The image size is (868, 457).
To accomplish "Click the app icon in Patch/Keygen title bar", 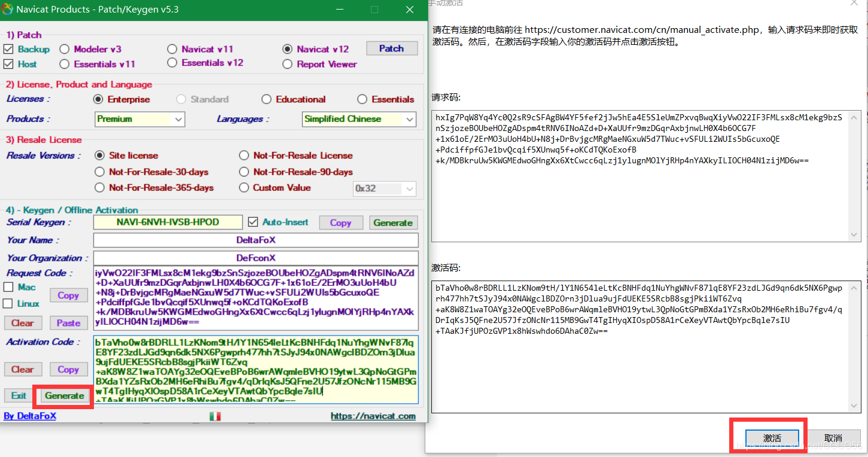I will (x=7, y=10).
